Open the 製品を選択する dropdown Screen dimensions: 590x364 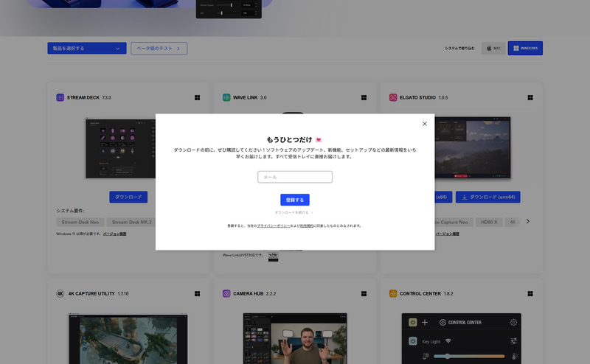pyautogui.click(x=87, y=48)
